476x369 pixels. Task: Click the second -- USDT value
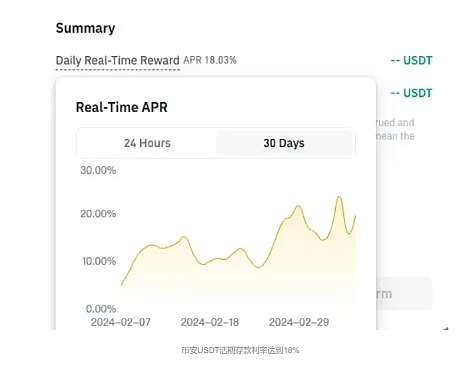point(411,93)
